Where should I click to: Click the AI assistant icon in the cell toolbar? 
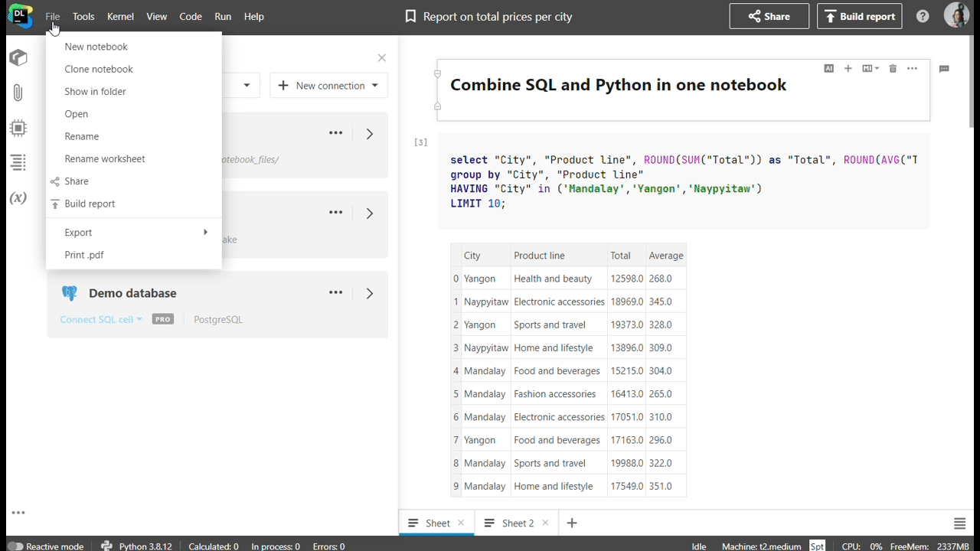[828, 69]
